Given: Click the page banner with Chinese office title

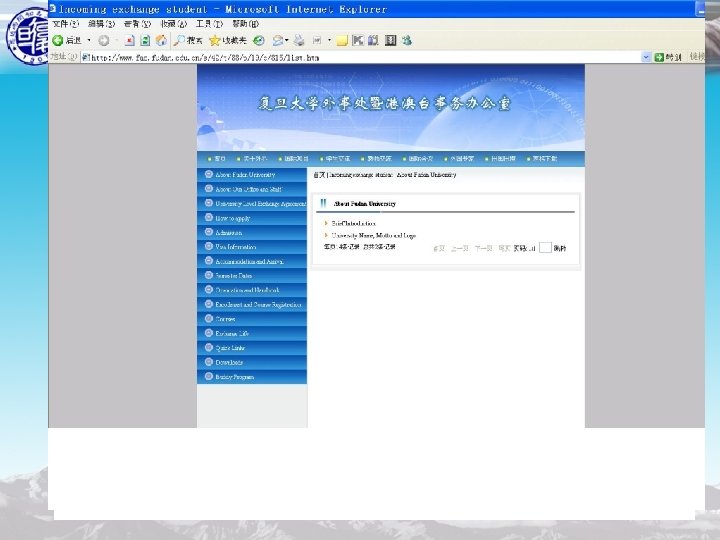Looking at the screenshot, I should click(391, 107).
